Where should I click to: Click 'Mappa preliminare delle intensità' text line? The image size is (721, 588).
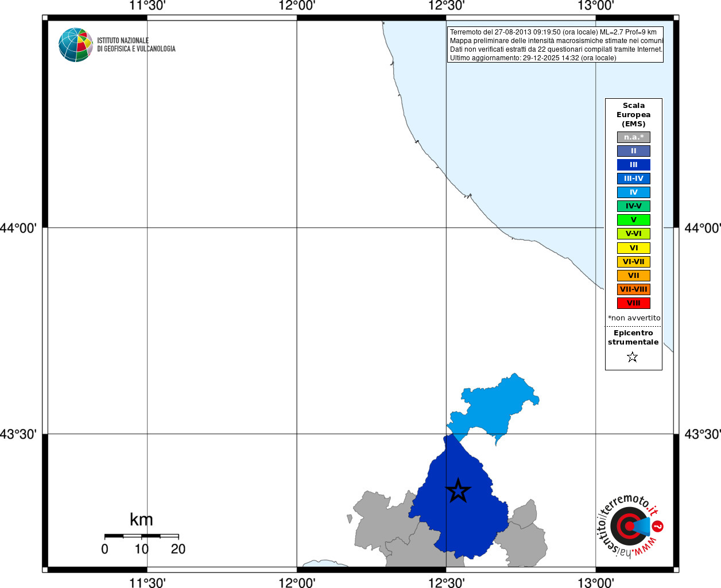pos(556,41)
